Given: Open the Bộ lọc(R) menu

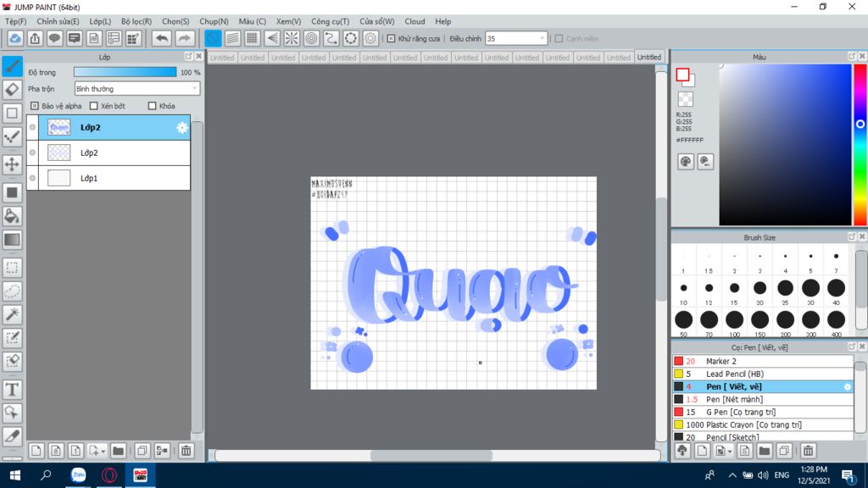Looking at the screenshot, I should point(136,21).
